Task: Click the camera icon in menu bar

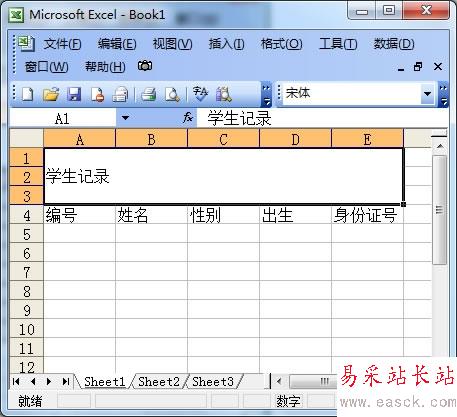Action: tap(145, 66)
